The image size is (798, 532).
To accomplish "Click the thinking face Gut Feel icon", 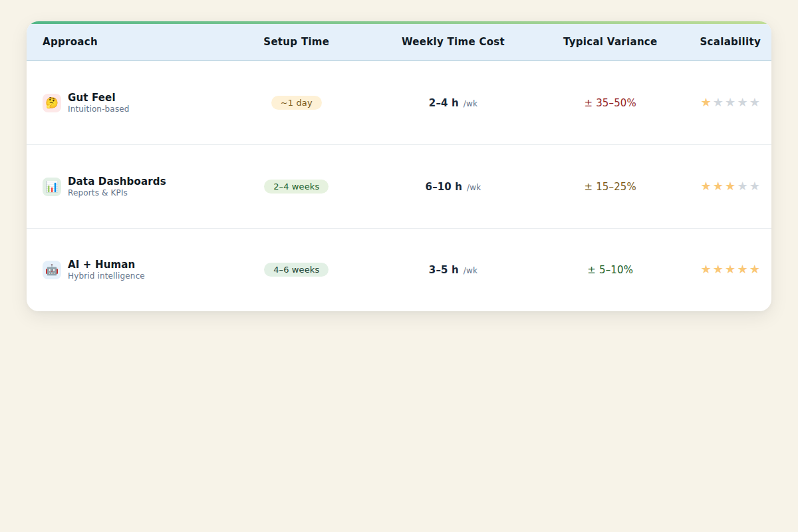I will (x=52, y=103).
